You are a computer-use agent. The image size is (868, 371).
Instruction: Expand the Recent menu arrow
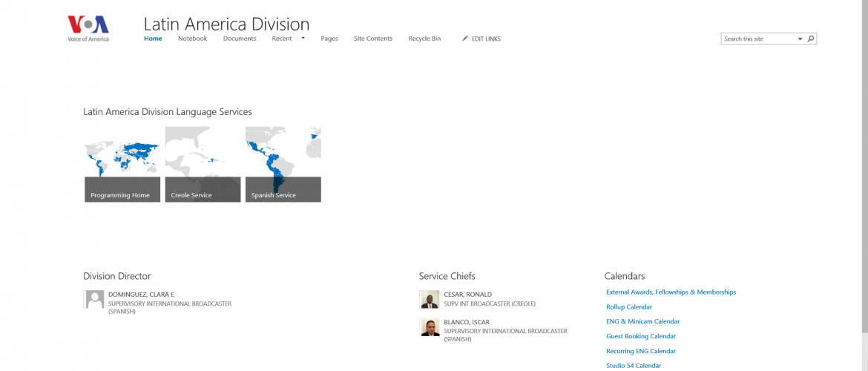tap(303, 38)
